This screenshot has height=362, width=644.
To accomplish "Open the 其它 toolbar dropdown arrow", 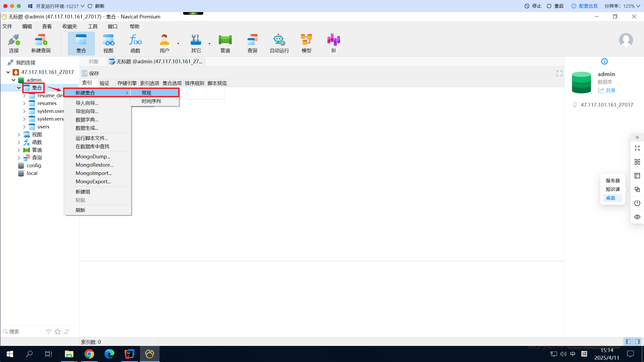I will (x=210, y=44).
